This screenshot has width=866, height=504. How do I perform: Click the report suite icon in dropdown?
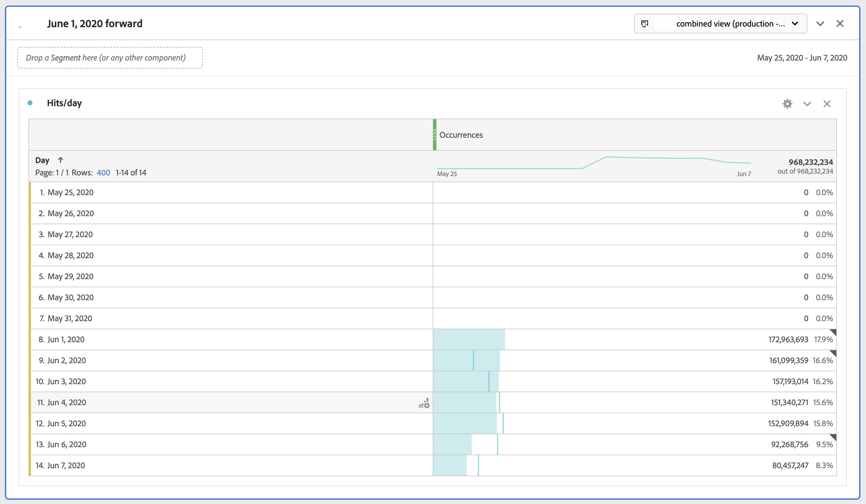(645, 24)
